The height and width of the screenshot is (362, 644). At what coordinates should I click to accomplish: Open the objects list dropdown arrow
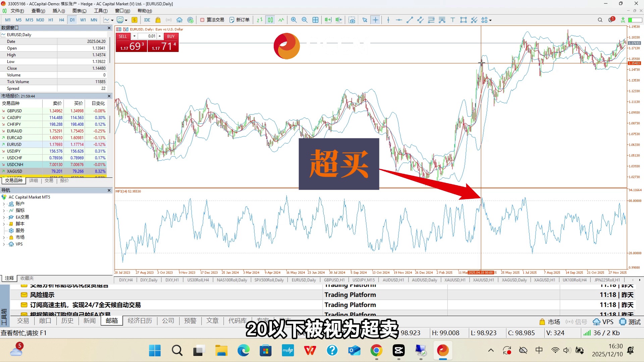coord(490,20)
